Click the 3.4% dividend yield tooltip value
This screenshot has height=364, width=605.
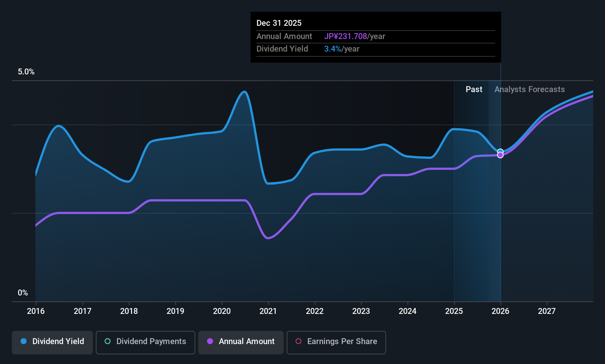(333, 49)
